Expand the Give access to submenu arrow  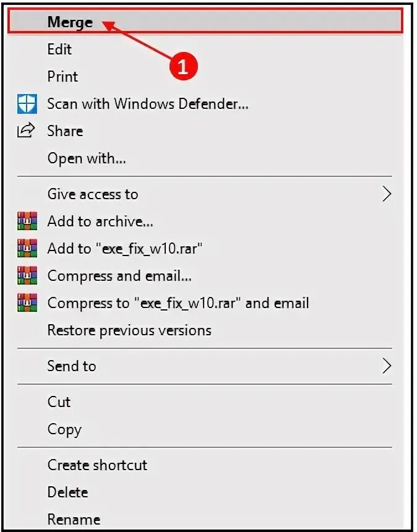pos(387,194)
